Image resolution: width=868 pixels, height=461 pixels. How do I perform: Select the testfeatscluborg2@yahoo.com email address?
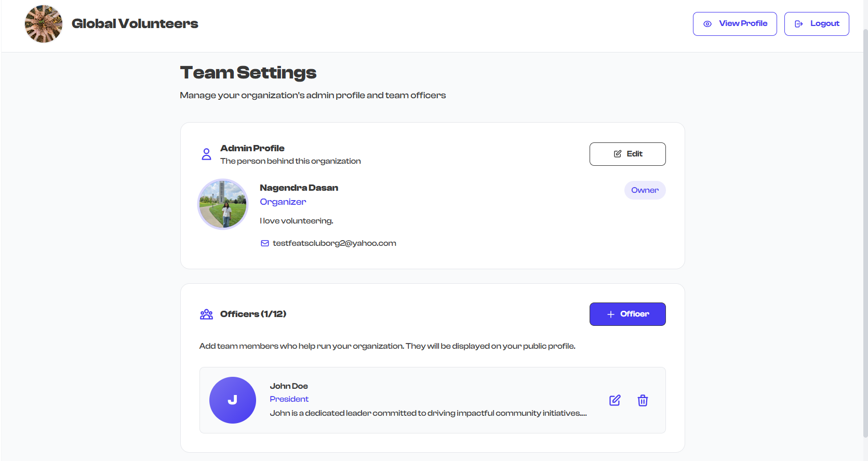pos(334,243)
